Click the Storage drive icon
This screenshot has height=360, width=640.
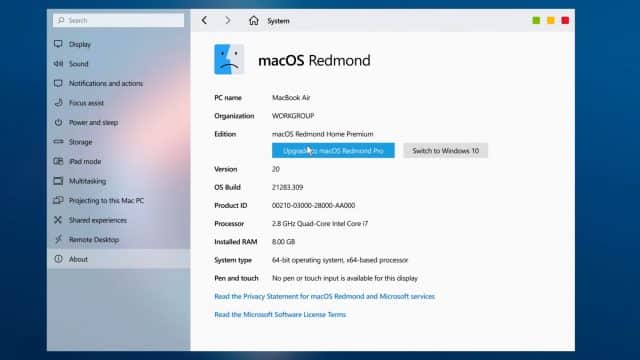(x=58, y=142)
